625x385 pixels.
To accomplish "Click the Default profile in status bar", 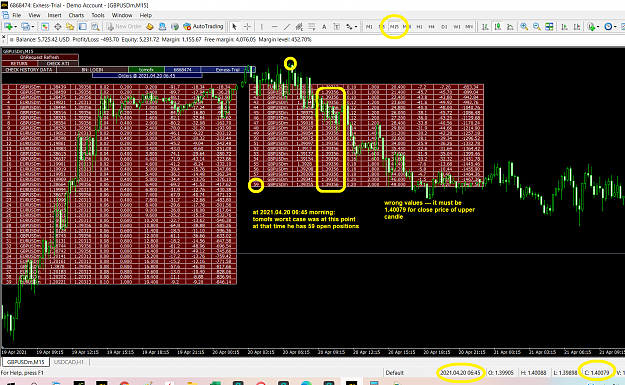I will [395, 373].
